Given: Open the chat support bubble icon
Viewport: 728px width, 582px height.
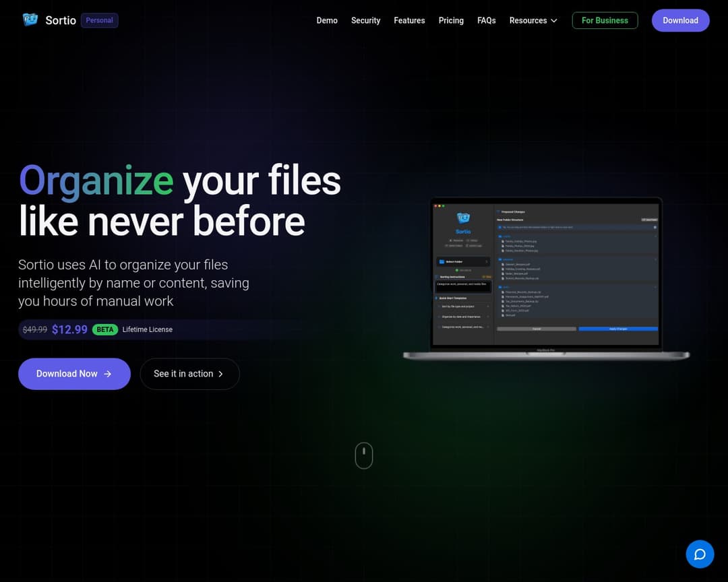Looking at the screenshot, I should tap(700, 554).
